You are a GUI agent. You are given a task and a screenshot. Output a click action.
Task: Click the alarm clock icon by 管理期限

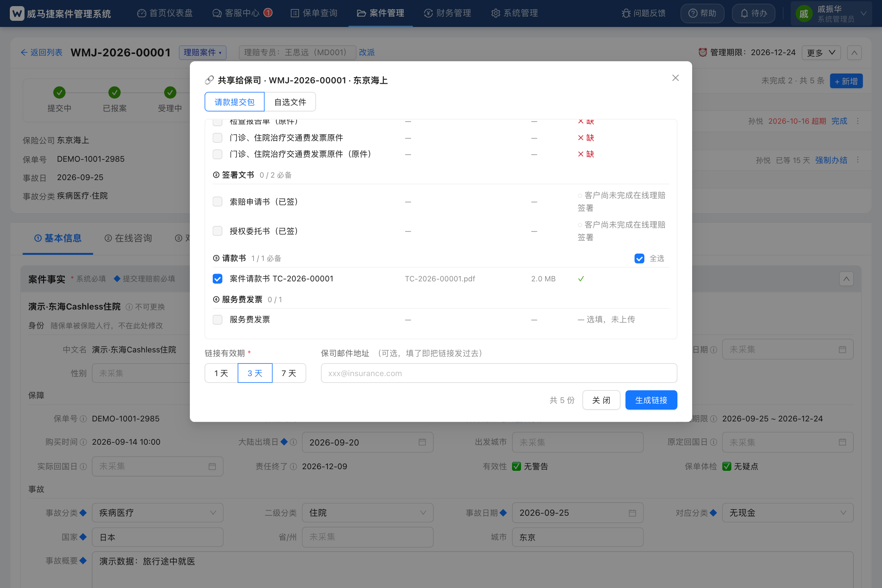[x=703, y=52]
